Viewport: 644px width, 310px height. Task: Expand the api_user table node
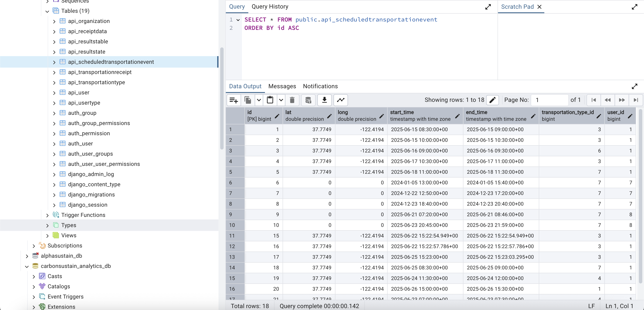click(x=54, y=93)
